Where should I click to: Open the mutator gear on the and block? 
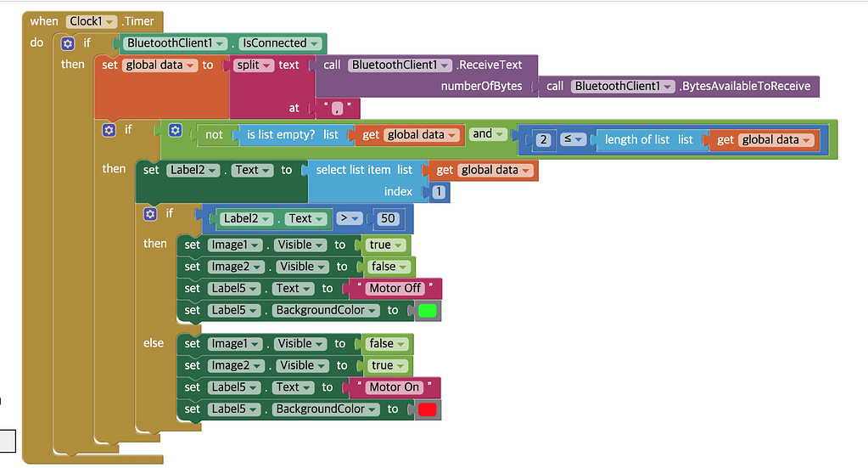pos(175,131)
